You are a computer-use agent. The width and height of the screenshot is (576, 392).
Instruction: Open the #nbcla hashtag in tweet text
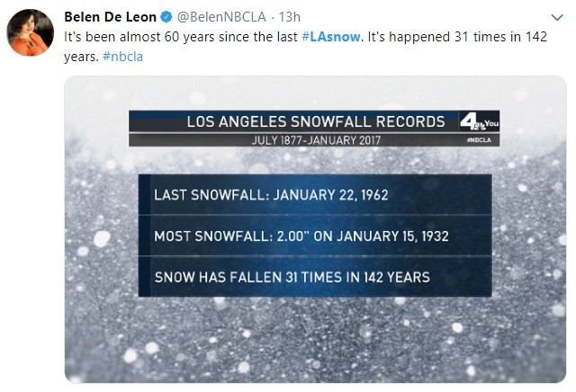122,57
